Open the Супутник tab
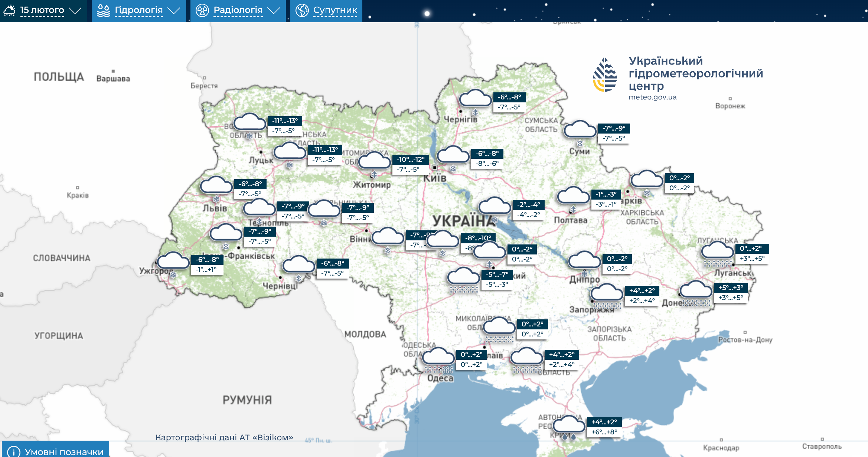This screenshot has height=457, width=868. coord(335,10)
